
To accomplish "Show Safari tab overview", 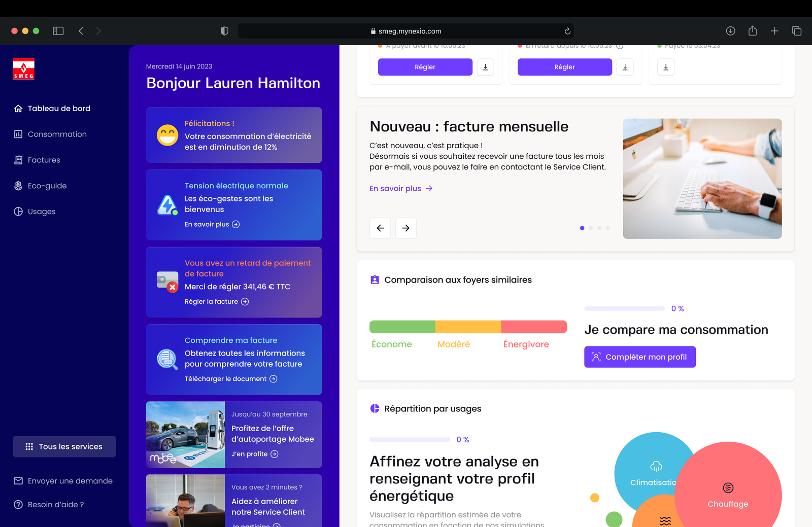I will click(797, 31).
